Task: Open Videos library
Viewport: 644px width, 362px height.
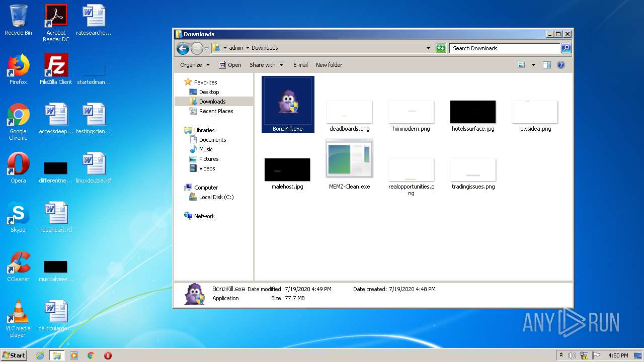Action: tap(202, 168)
